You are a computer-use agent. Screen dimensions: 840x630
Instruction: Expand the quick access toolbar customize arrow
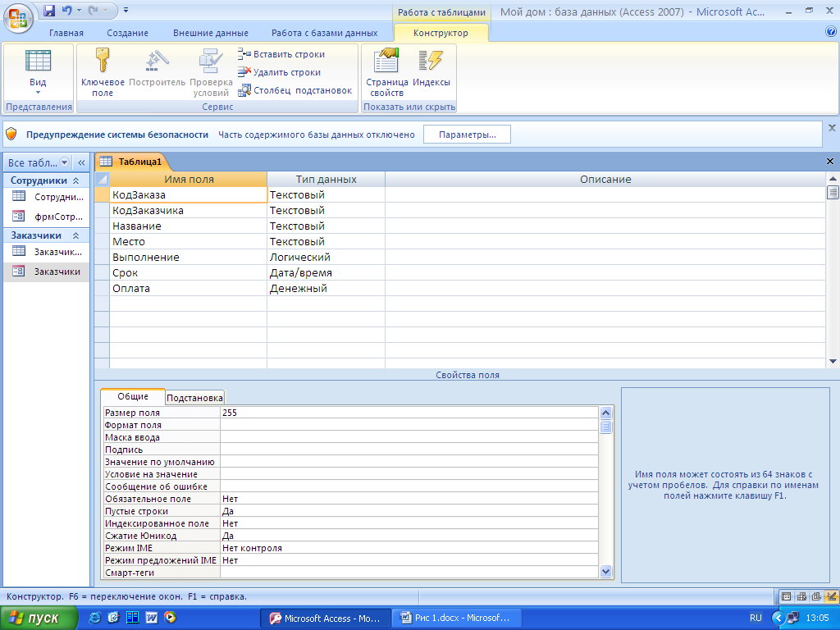click(x=126, y=10)
